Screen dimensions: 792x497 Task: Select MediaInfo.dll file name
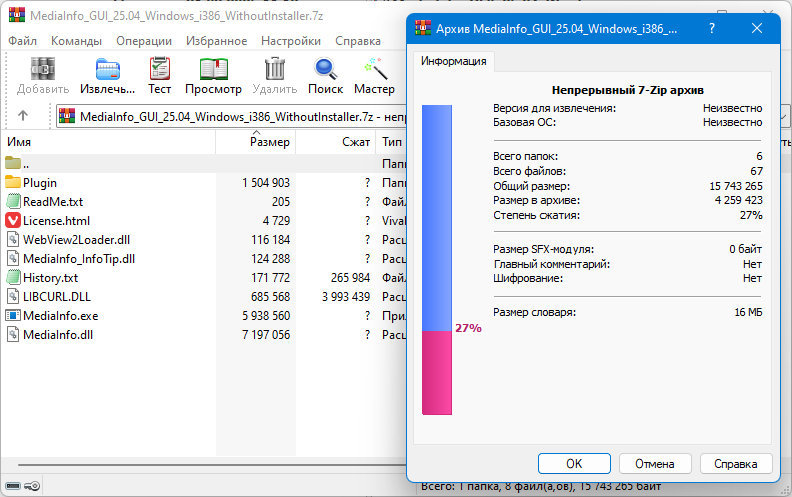(58, 335)
